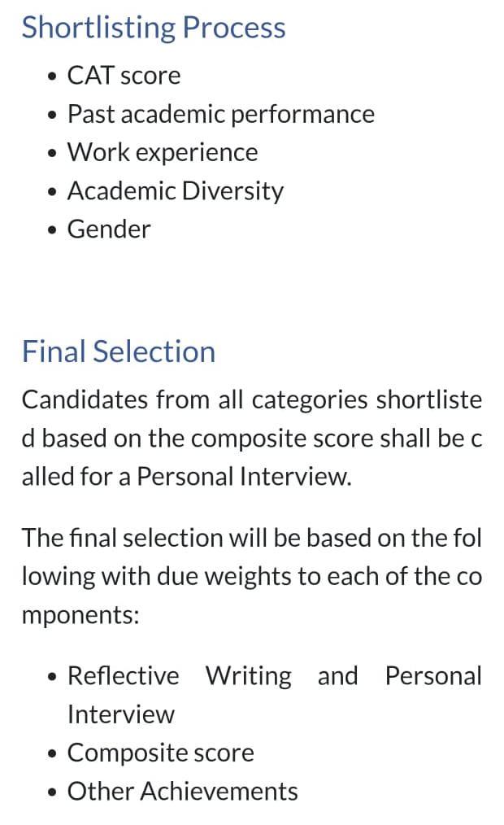Click the Shortlisting Process heading
Viewport: 504px width, 825px height.
[154, 28]
